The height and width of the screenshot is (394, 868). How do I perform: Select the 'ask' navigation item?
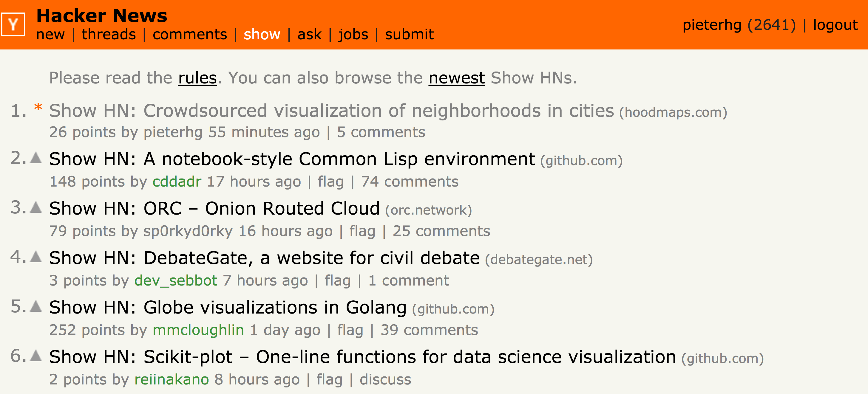[x=309, y=34]
